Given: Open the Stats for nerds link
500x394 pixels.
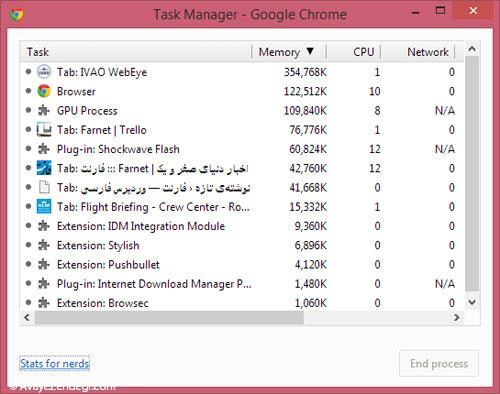Looking at the screenshot, I should [x=55, y=363].
